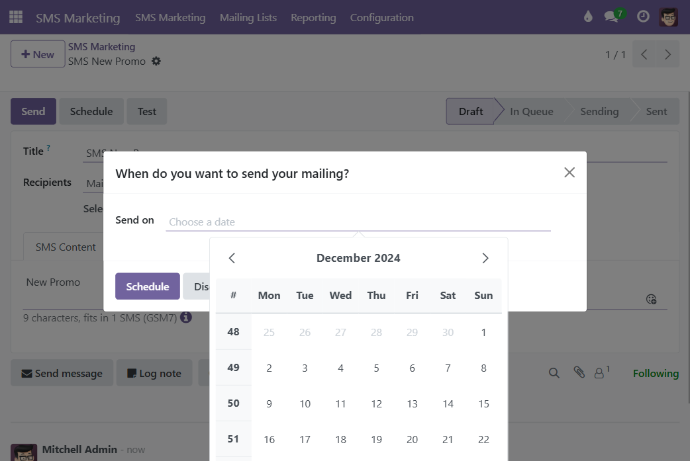Select December 19 in calendar
Screen dimensions: 690x461
coord(376,439)
